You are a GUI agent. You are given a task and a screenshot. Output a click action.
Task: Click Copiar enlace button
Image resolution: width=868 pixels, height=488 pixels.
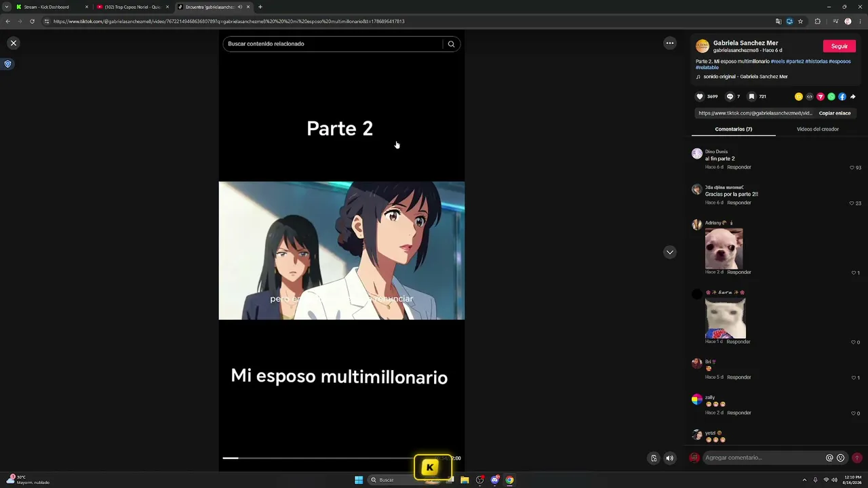(835, 113)
